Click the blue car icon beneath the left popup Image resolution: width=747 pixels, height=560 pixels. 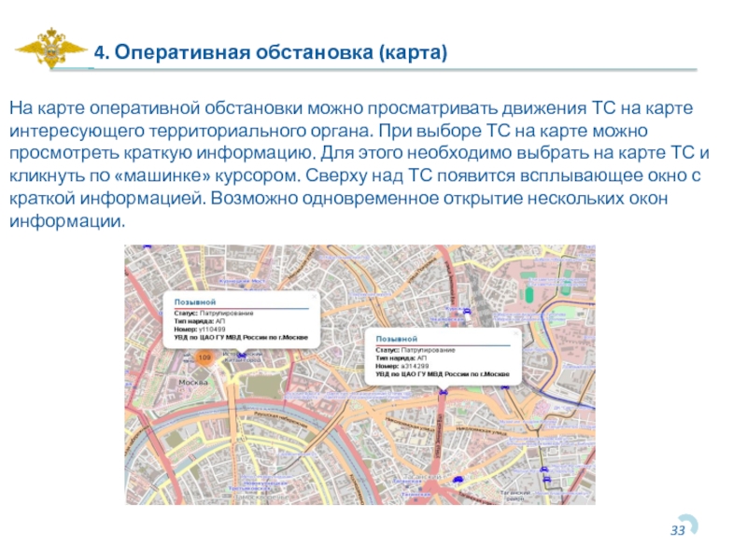pyautogui.click(x=240, y=356)
